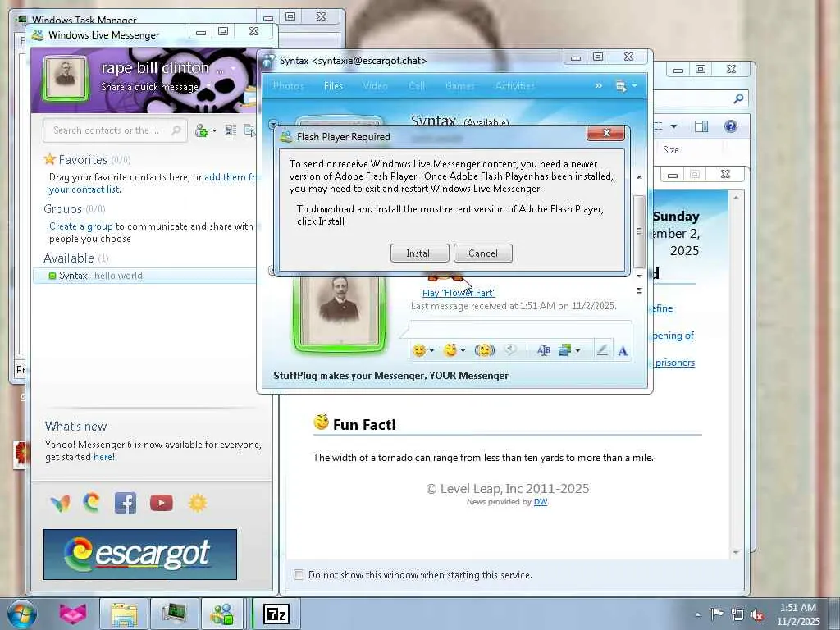Click the background picture icon
The height and width of the screenshot is (630, 840).
(564, 350)
